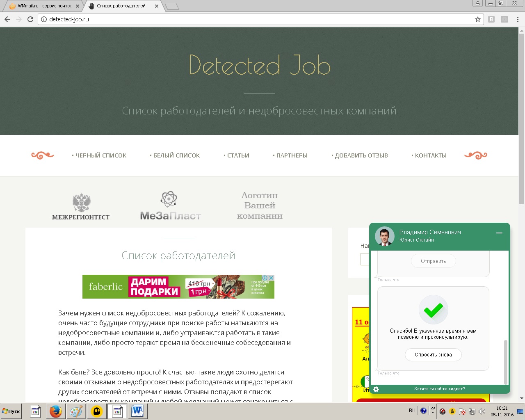525x420 pixels.
Task: Show desktop using the tray corner icon
Action: [520, 411]
